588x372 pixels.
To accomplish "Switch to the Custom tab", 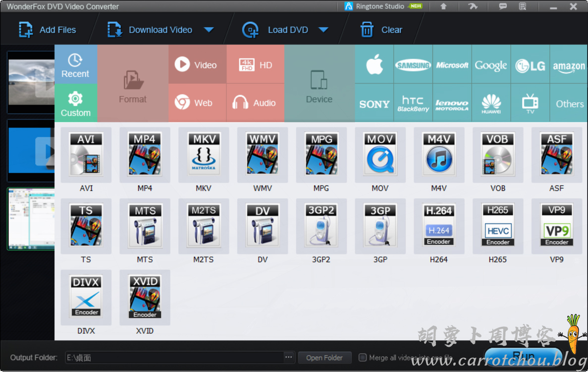I will click(x=76, y=103).
